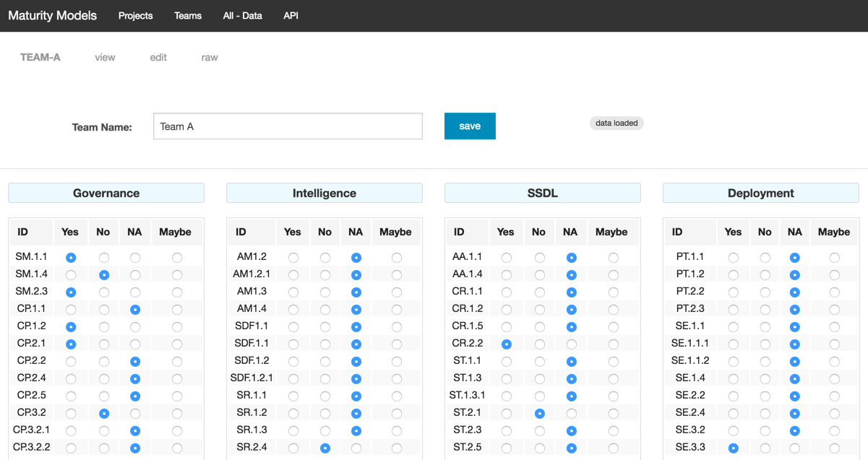Set SR.2.4 to NA in Intelligence
Screen dimensions: 868x460
356,448
